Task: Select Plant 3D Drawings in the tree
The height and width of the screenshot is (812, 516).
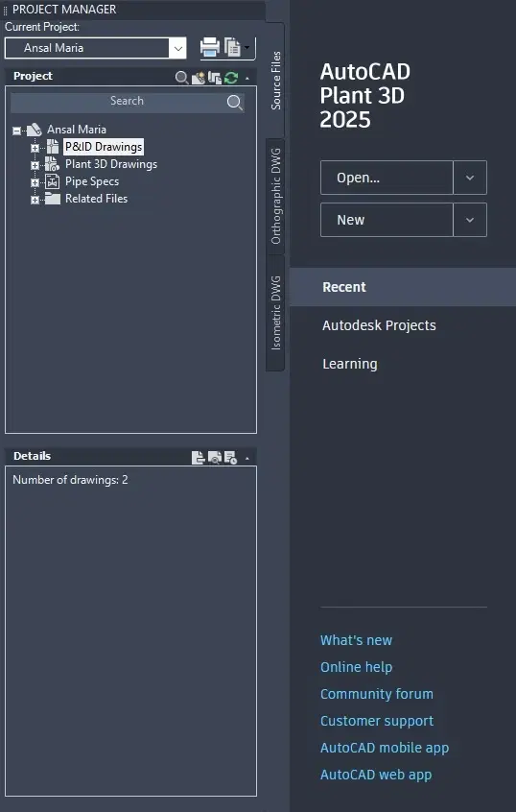Action: coord(111,164)
